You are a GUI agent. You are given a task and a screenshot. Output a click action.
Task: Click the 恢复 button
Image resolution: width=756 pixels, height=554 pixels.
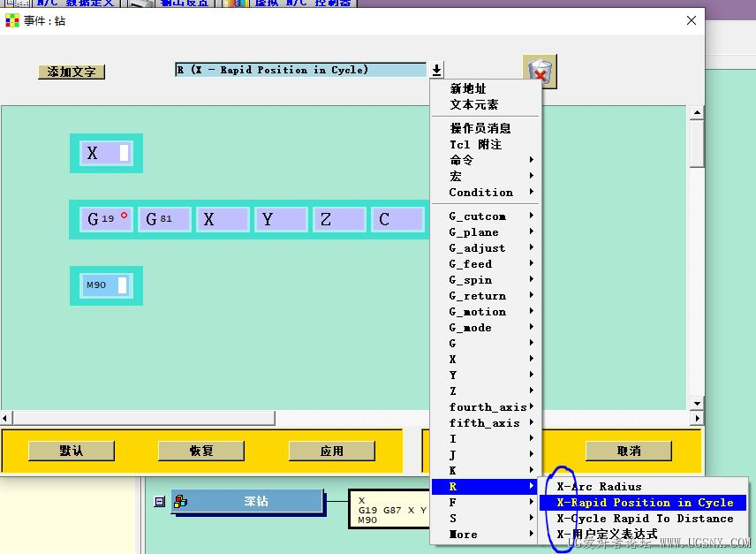point(201,451)
